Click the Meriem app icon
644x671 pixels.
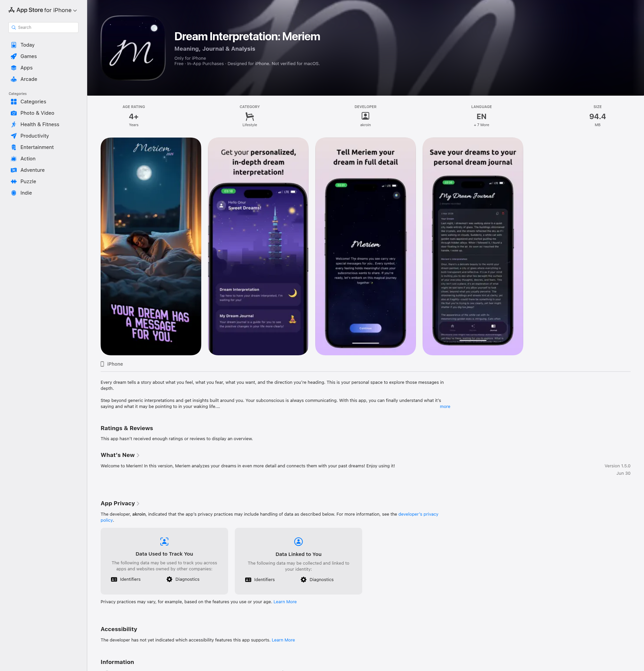click(x=133, y=48)
